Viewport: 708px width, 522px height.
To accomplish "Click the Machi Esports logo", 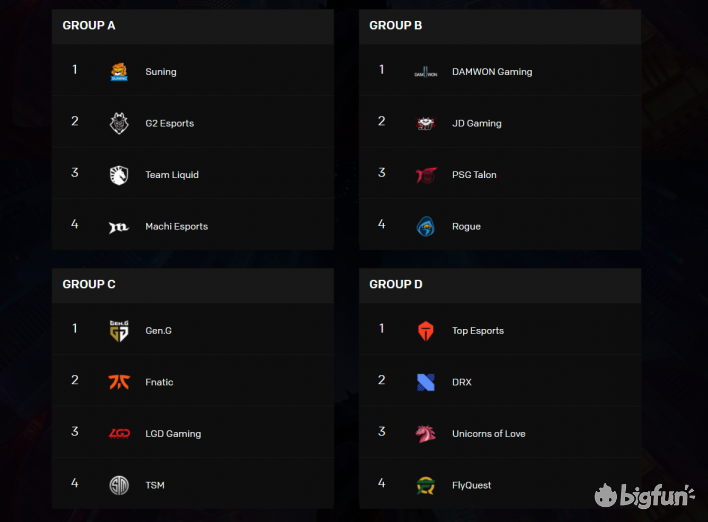I will (x=119, y=227).
